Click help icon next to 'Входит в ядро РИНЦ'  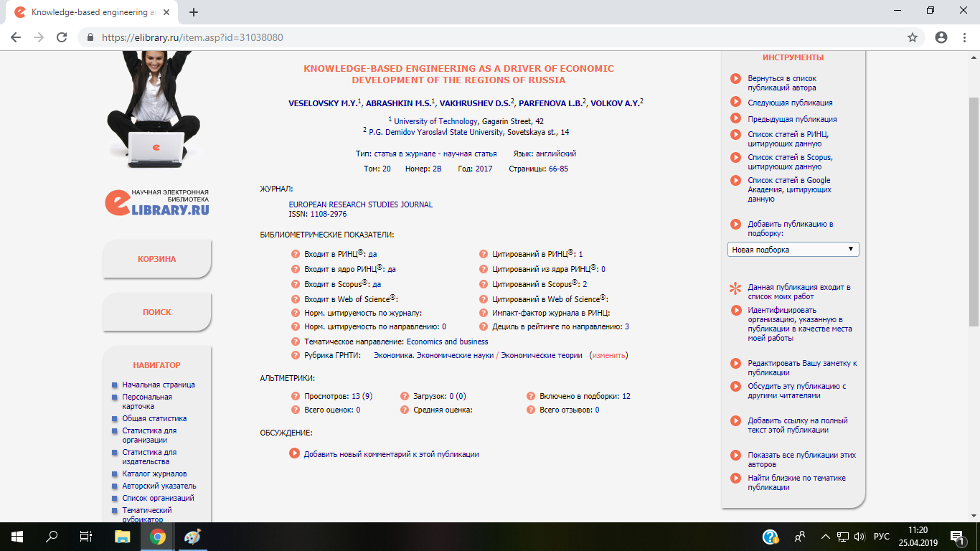pyautogui.click(x=295, y=270)
